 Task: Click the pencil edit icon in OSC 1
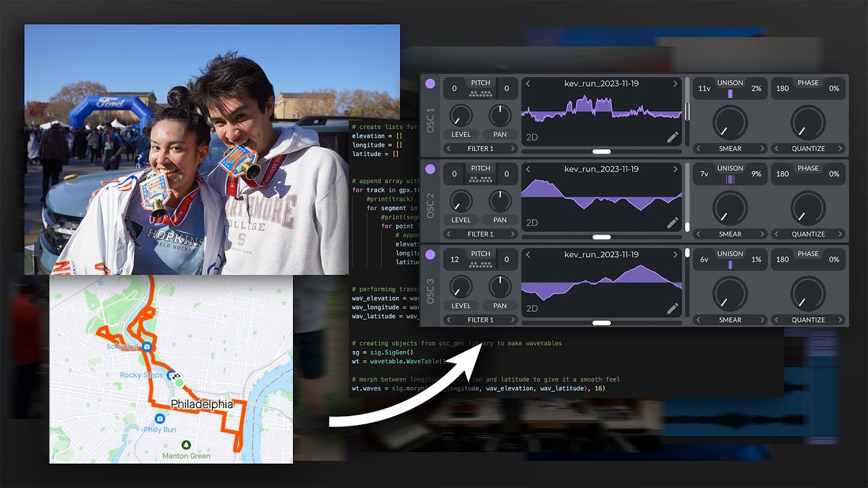point(672,137)
